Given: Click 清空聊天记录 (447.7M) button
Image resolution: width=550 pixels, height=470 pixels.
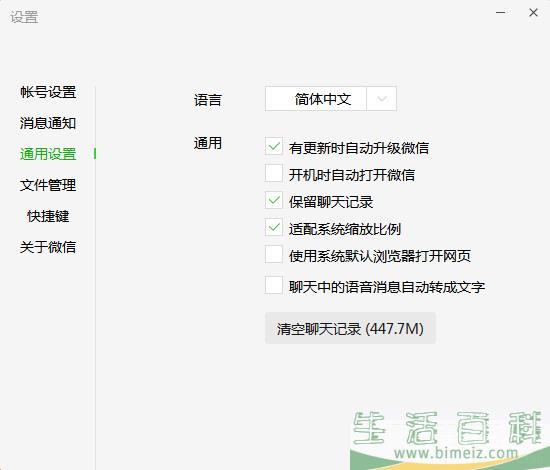Looking at the screenshot, I should pyautogui.click(x=350, y=328).
